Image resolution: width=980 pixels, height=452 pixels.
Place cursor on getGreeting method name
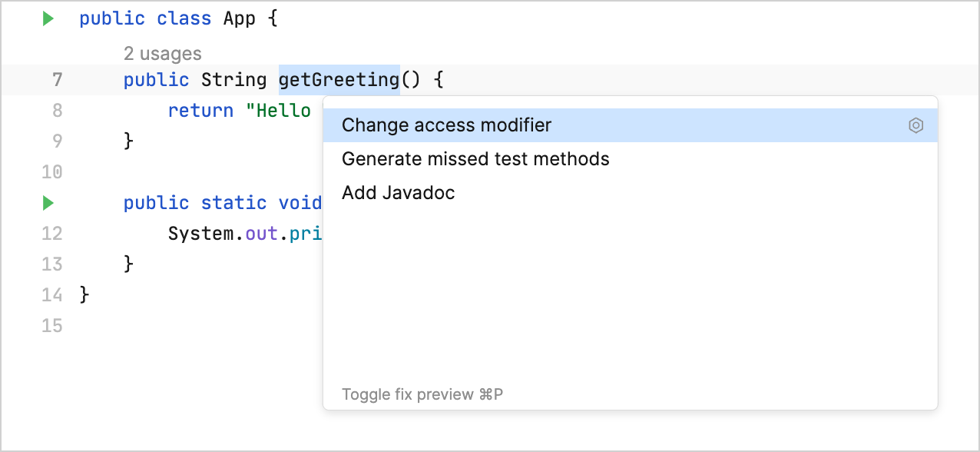[x=339, y=79]
